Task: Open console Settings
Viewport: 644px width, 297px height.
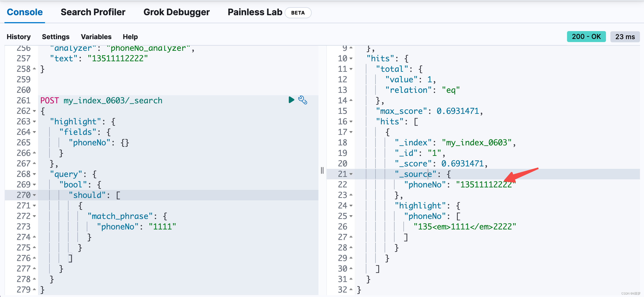Action: pos(56,37)
